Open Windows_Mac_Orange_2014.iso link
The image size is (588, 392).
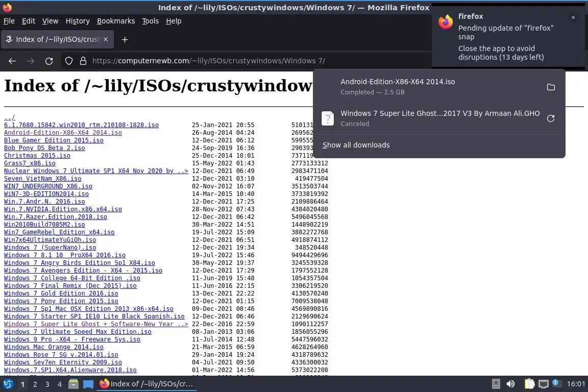click(54, 347)
